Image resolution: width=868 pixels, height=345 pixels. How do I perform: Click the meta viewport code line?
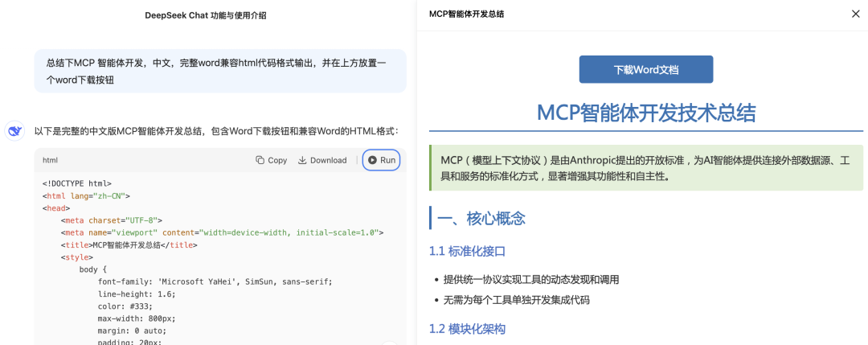(222, 232)
